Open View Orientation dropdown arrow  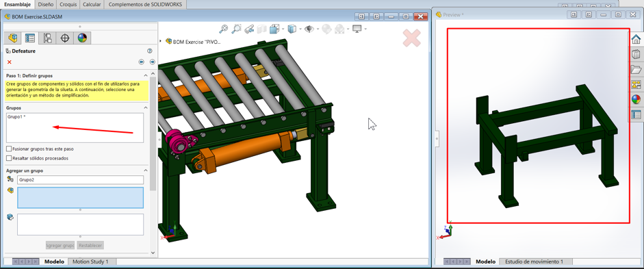click(x=283, y=29)
